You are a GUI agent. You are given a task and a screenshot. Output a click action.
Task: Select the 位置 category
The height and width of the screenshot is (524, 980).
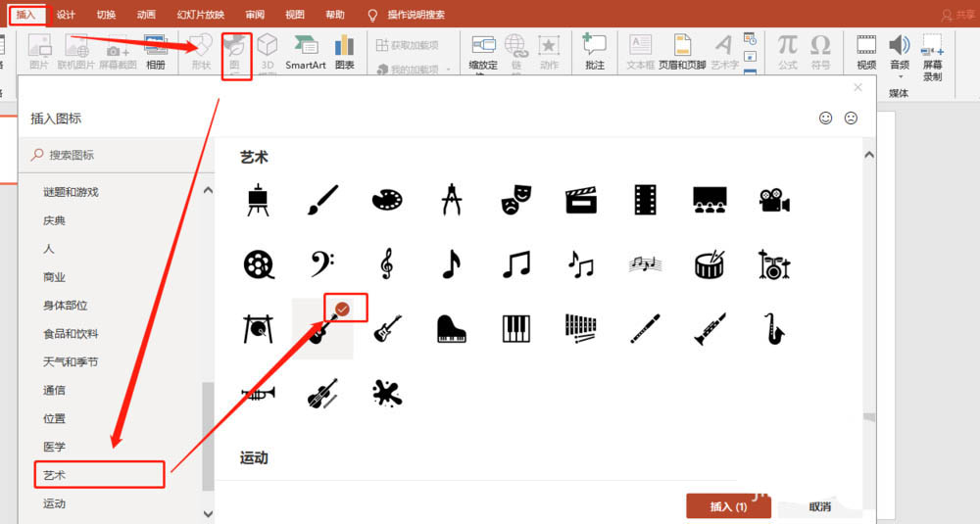point(54,418)
